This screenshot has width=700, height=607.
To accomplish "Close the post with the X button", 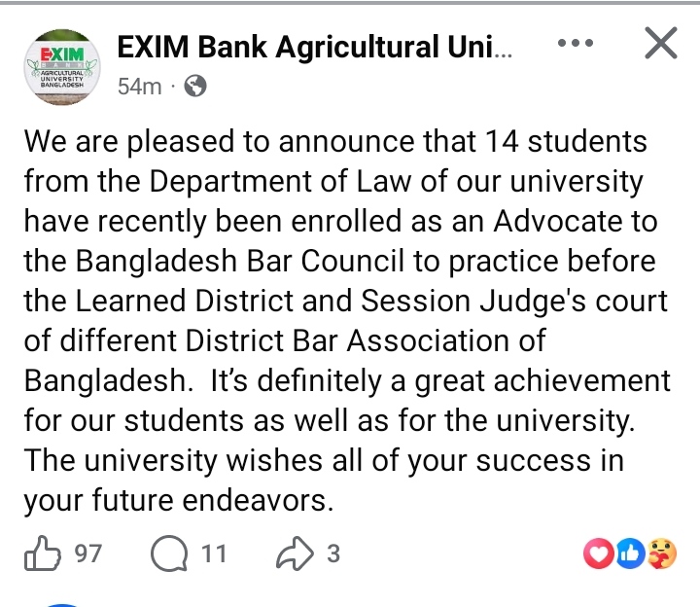I will coord(660,45).
